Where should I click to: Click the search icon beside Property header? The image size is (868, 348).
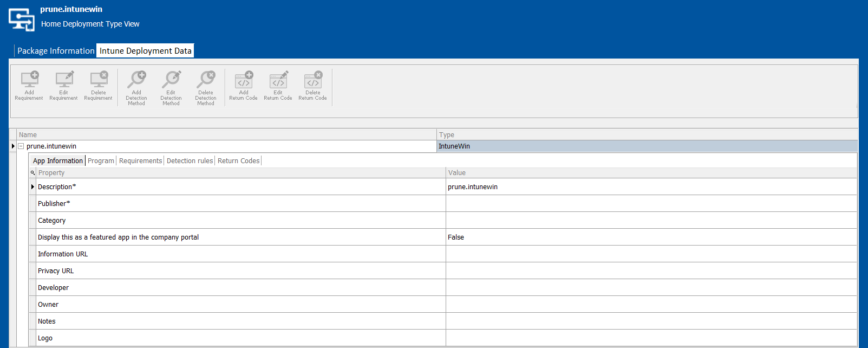[32, 173]
